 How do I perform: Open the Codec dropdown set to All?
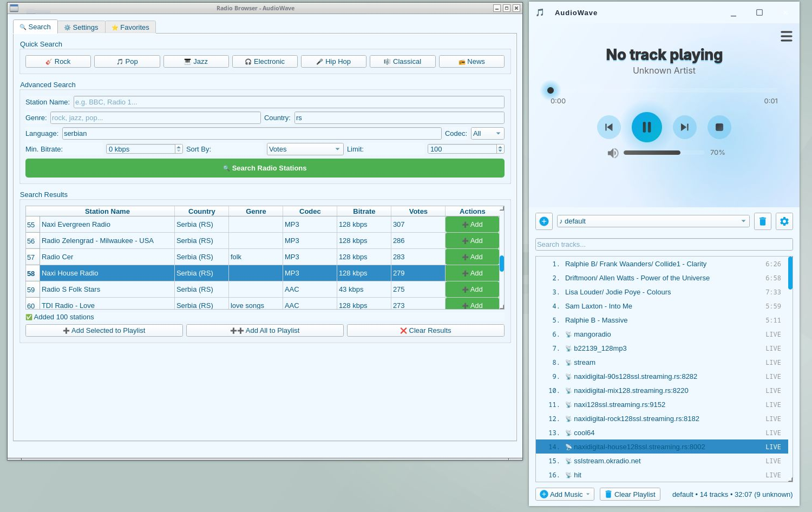(x=487, y=134)
